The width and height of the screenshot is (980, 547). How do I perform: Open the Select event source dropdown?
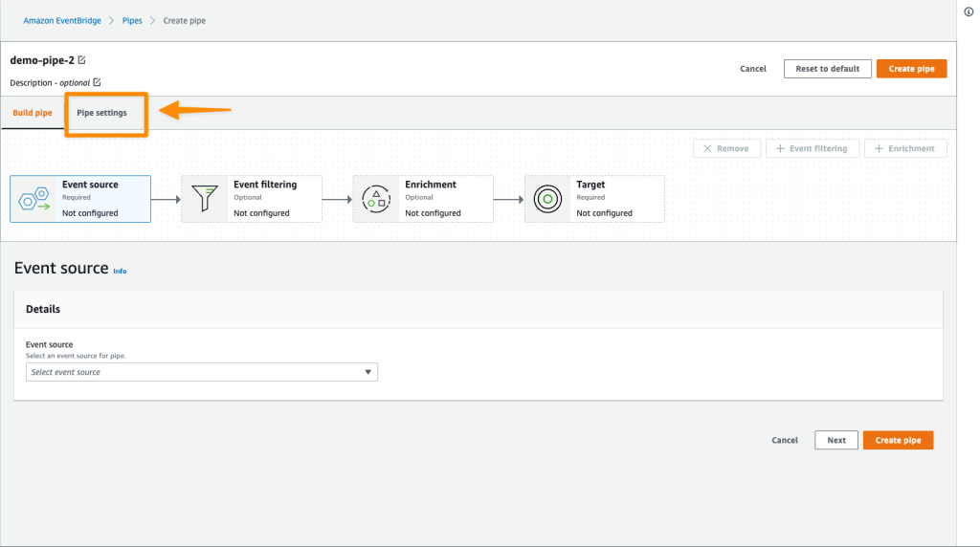pos(201,372)
